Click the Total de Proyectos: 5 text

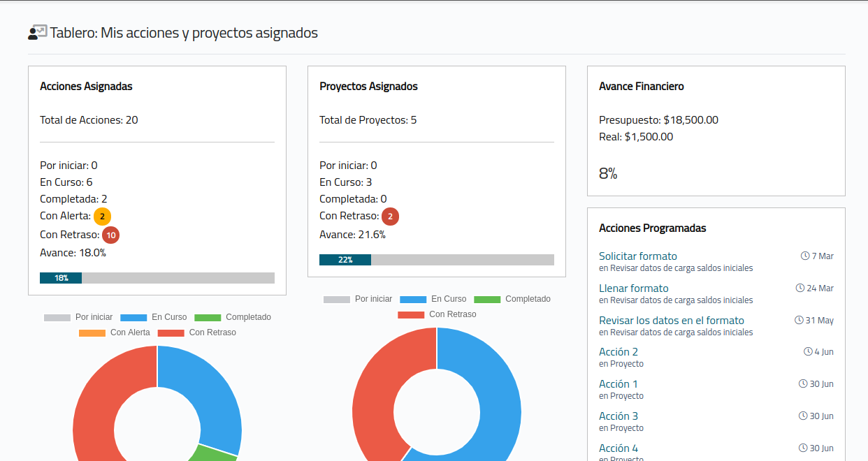tap(368, 120)
